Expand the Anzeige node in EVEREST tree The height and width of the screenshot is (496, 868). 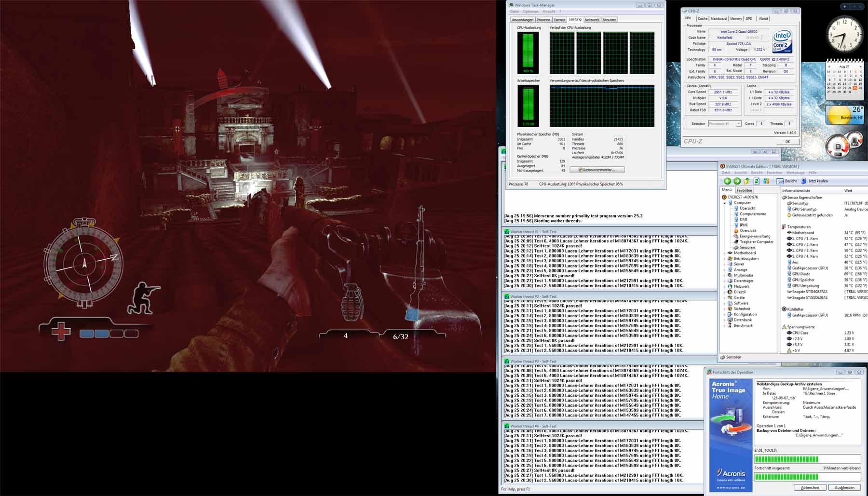point(724,270)
